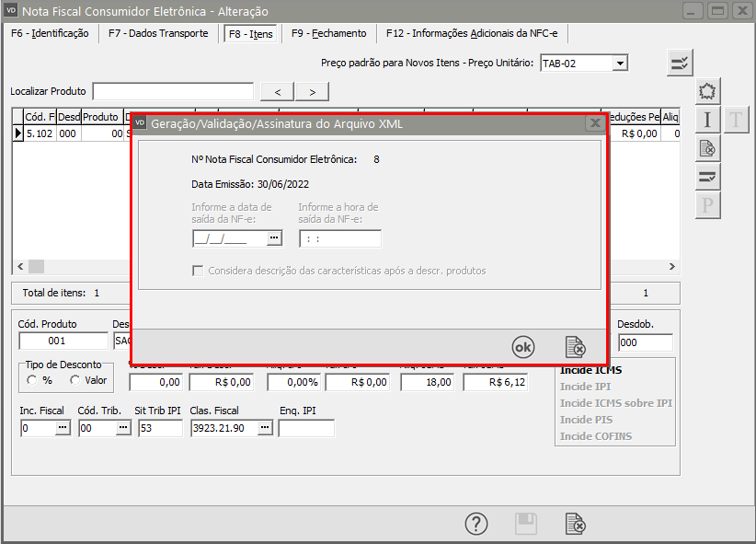Click the Incide PIS label
756x544 pixels.
click(586, 420)
